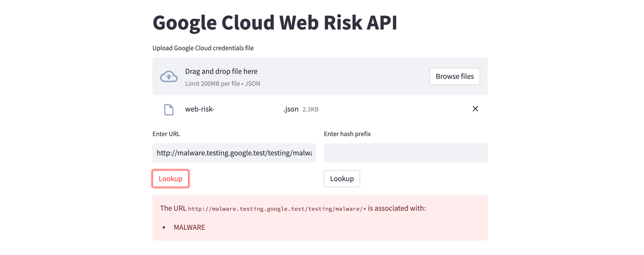Click the malware test URL in result
Image resolution: width=644 pixels, height=255 pixels.
pyautogui.click(x=277, y=209)
